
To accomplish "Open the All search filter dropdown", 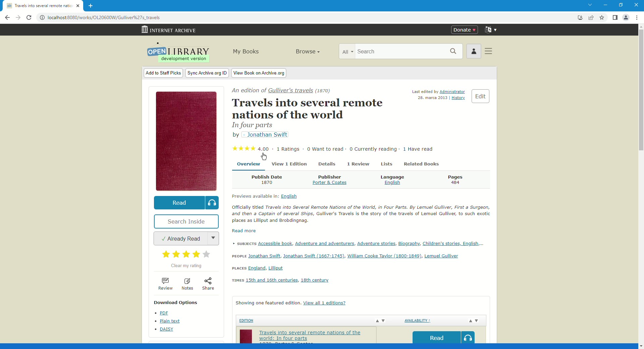I will [347, 52].
